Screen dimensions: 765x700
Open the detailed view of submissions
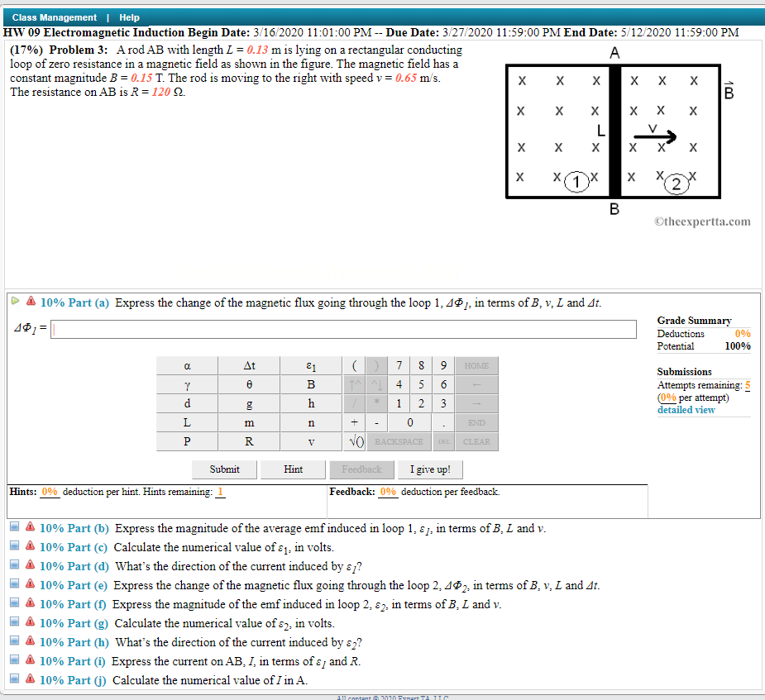point(686,410)
